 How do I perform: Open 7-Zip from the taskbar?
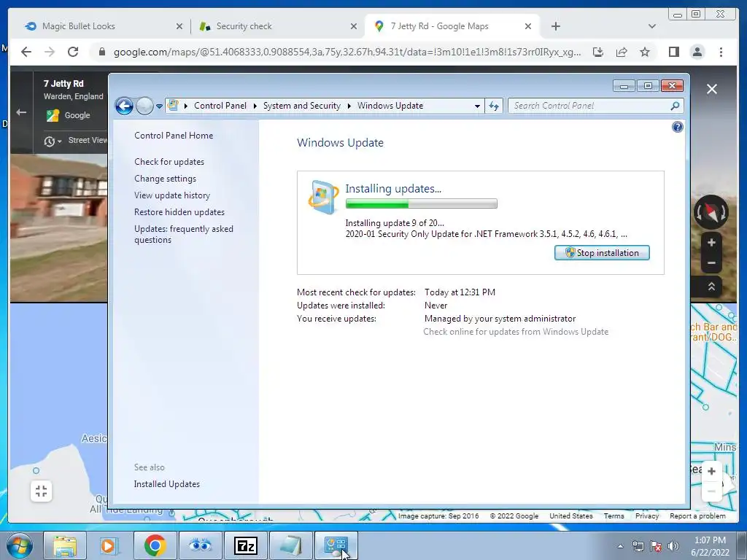(x=246, y=545)
